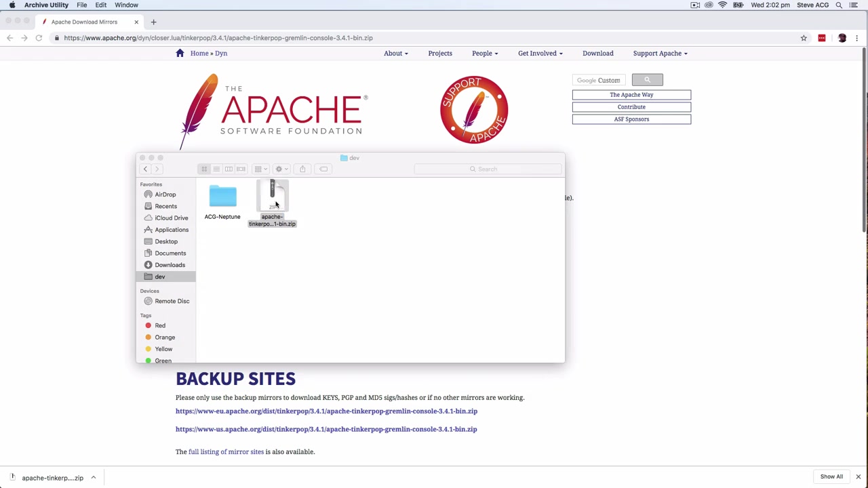The height and width of the screenshot is (488, 868).
Task: Open the browser three-dot menu
Action: 857,38
